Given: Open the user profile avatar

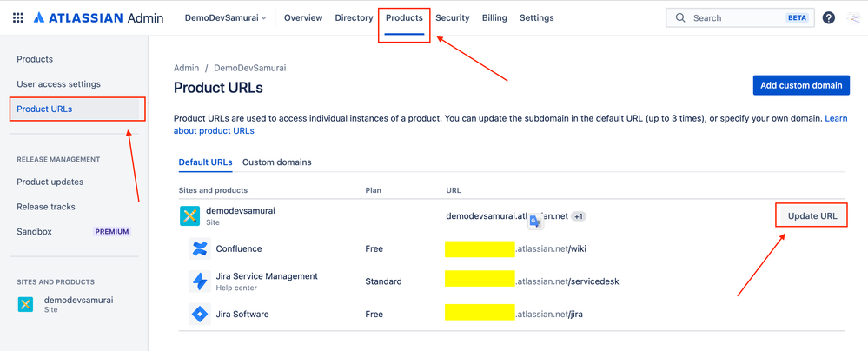Looking at the screenshot, I should pos(852,17).
